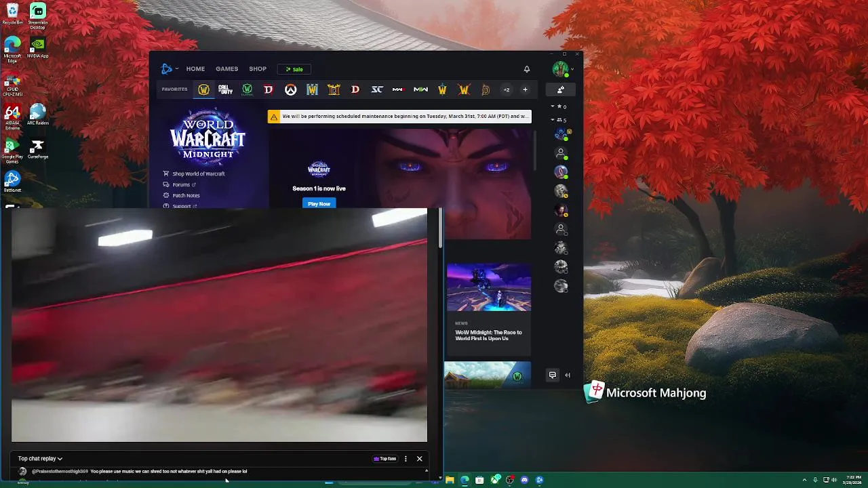The width and height of the screenshot is (868, 488).
Task: Open the Streamlabs Desktop shortcut
Action: coord(37,16)
